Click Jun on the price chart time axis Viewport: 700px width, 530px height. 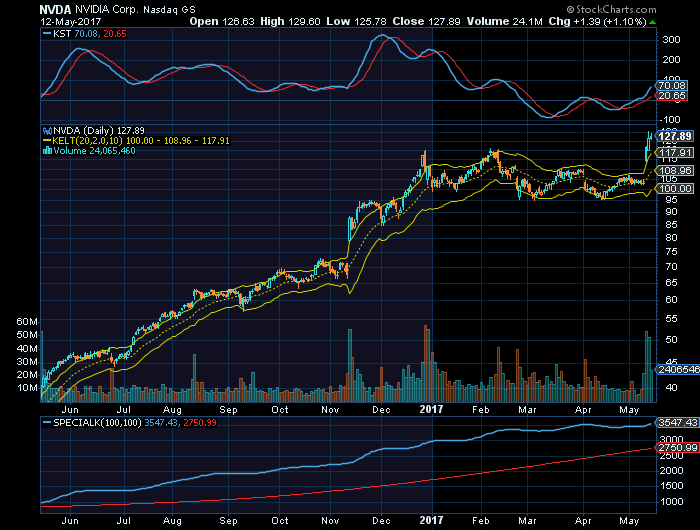point(70,410)
